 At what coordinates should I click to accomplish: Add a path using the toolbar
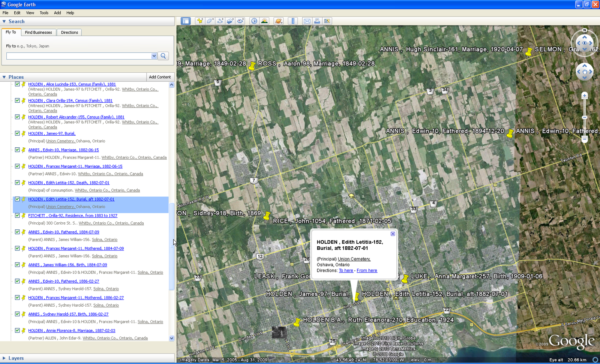click(x=220, y=21)
